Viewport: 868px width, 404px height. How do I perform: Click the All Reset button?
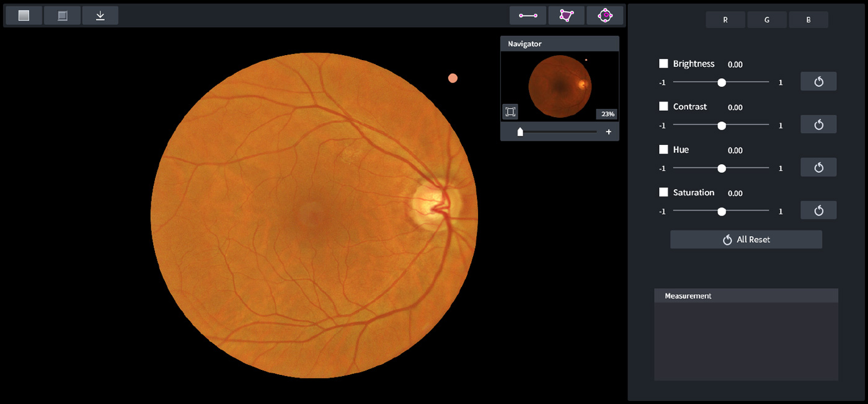coord(746,239)
